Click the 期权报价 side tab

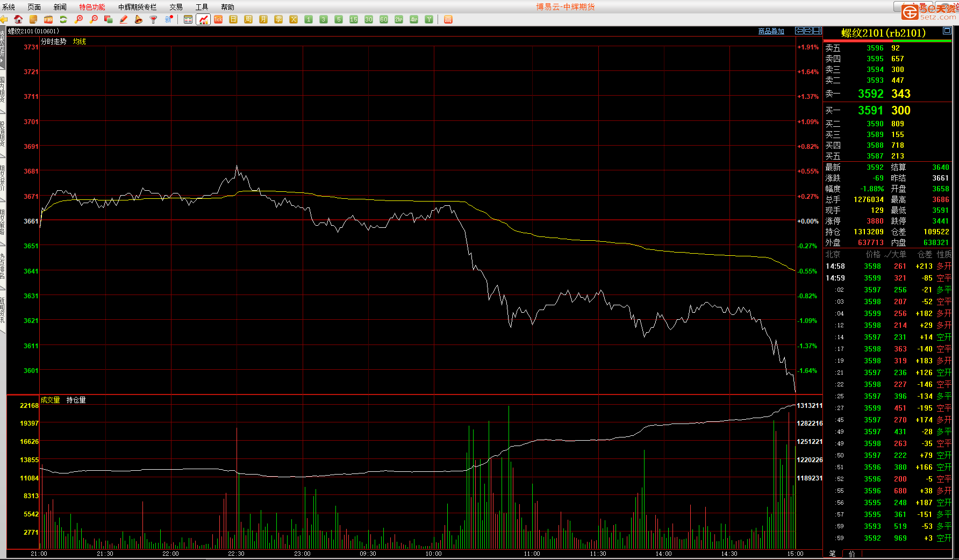[x=3, y=179]
